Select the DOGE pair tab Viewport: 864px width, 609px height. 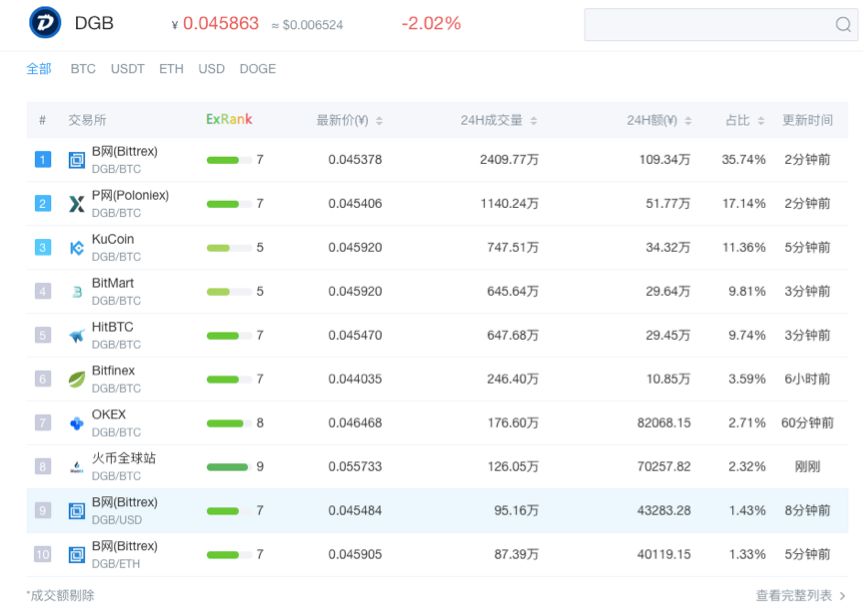(x=258, y=69)
